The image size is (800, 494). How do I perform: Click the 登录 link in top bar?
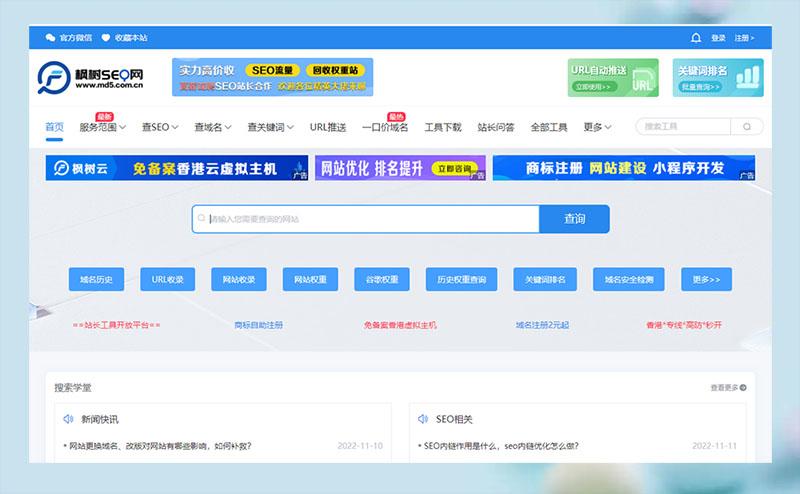(x=718, y=38)
